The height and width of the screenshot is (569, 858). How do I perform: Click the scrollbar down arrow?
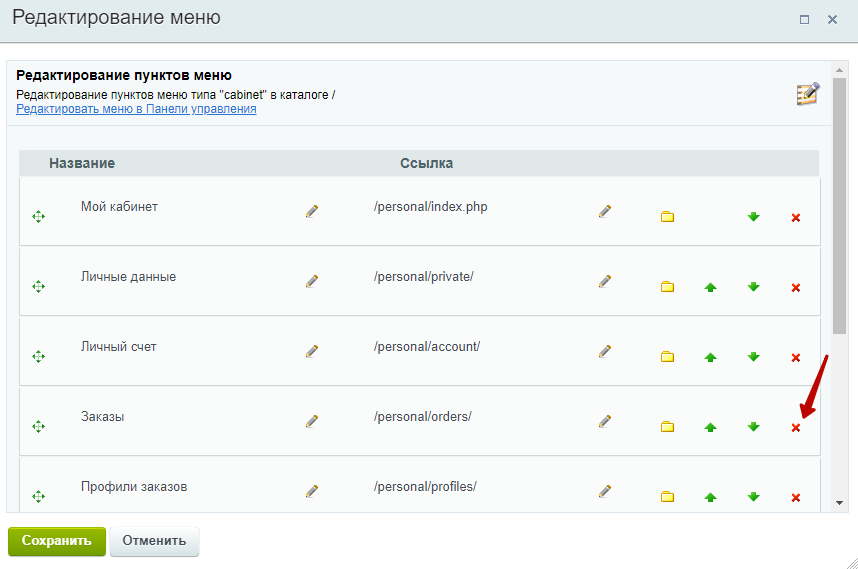click(x=839, y=503)
